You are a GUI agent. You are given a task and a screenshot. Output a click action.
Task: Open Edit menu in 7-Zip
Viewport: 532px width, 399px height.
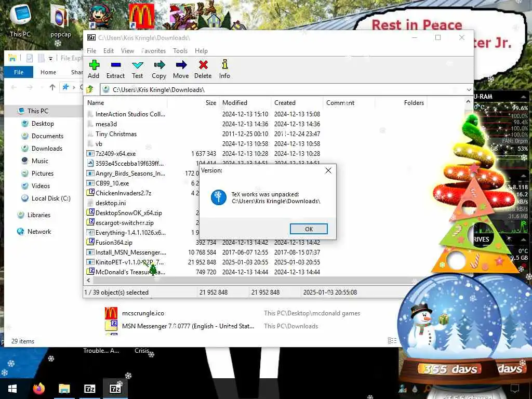point(109,51)
